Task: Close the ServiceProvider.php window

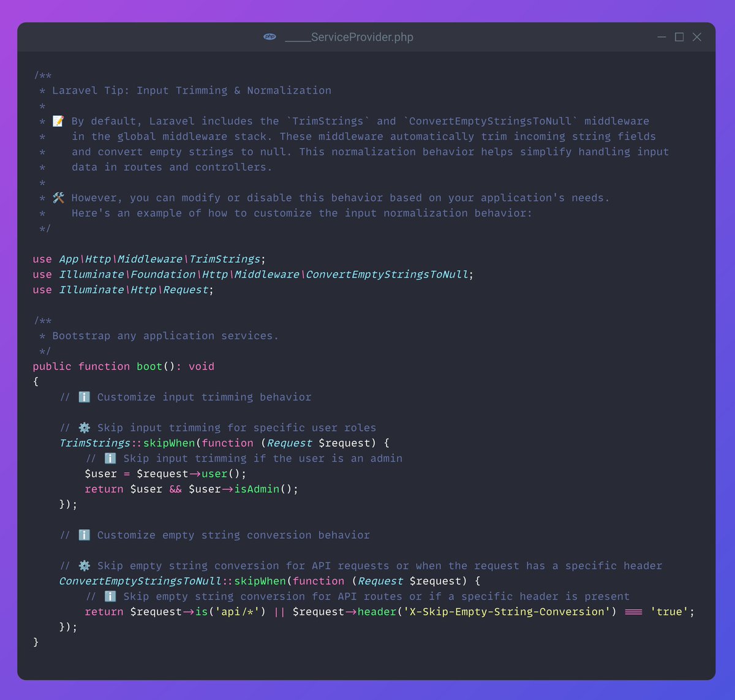Action: pyautogui.click(x=697, y=37)
